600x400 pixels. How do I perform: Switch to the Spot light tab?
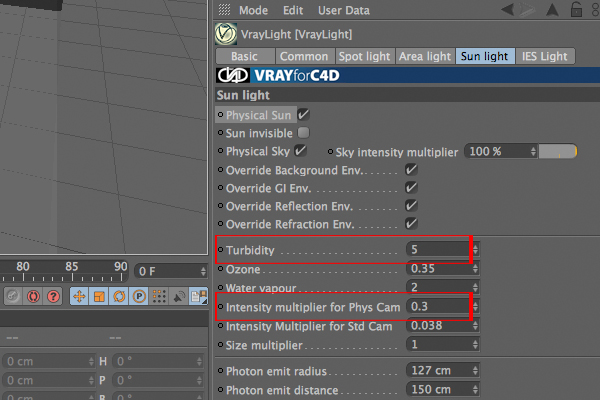pyautogui.click(x=365, y=56)
